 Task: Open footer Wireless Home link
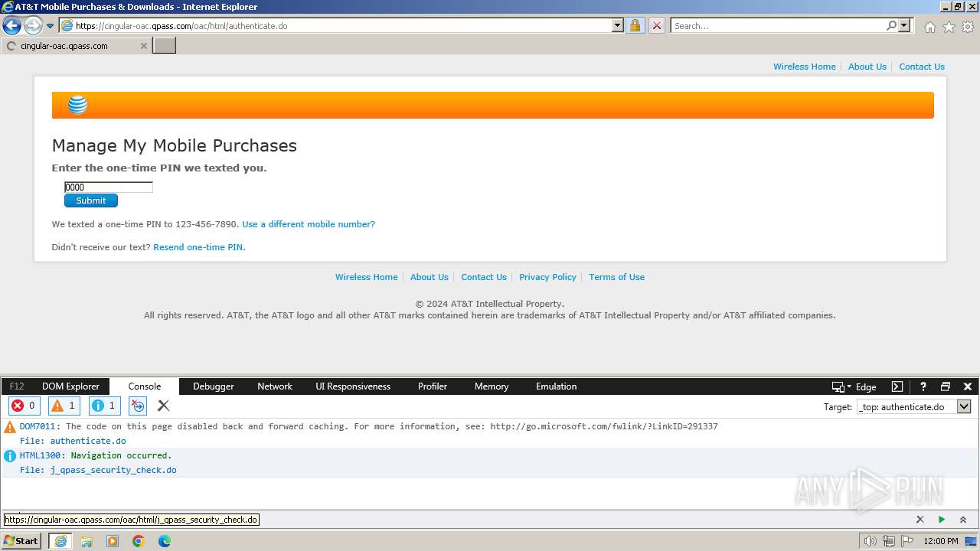coord(367,277)
